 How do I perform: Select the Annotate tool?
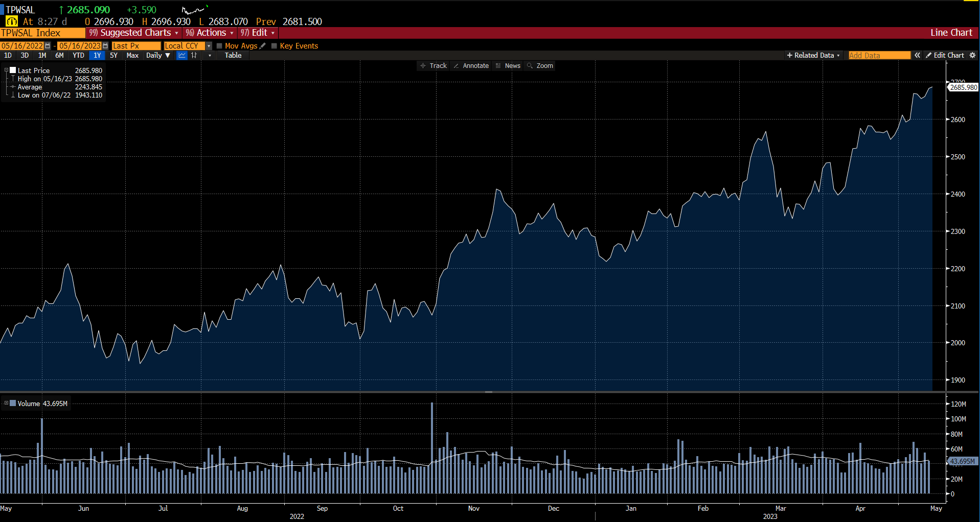point(471,66)
